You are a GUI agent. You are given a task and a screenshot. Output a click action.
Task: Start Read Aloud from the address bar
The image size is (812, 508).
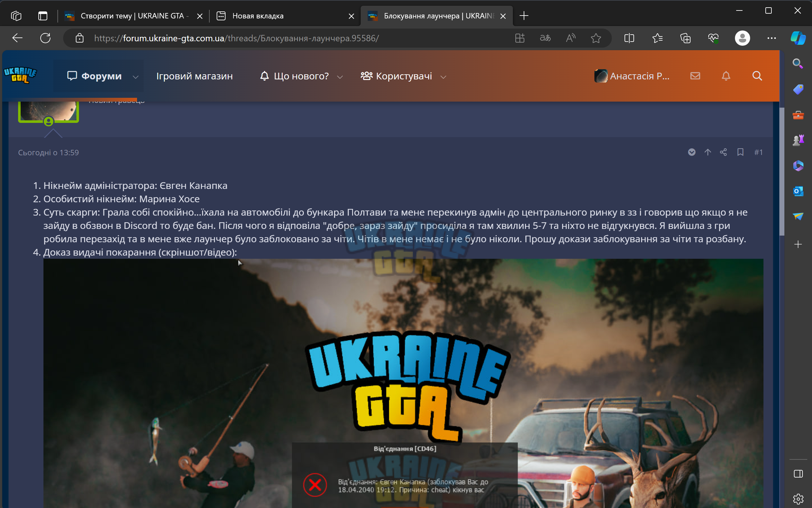pos(571,38)
